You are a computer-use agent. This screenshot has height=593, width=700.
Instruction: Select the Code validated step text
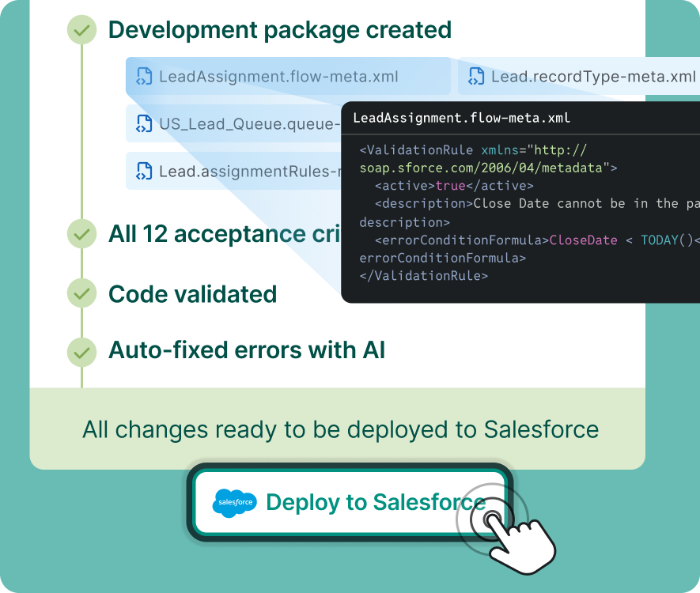click(x=193, y=294)
